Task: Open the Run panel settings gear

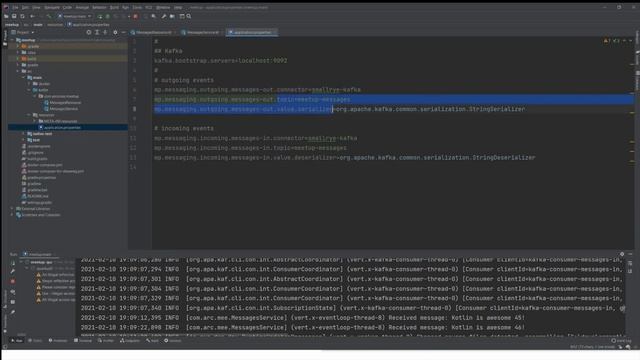Action: tap(622, 254)
